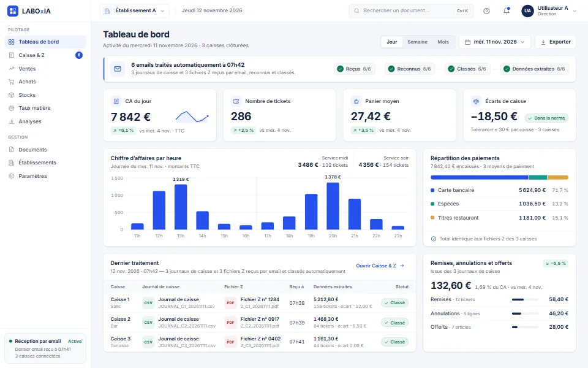Viewport: 588px width, 368px height.
Task: Focus the Rechercher un document search field
Action: coord(411,11)
